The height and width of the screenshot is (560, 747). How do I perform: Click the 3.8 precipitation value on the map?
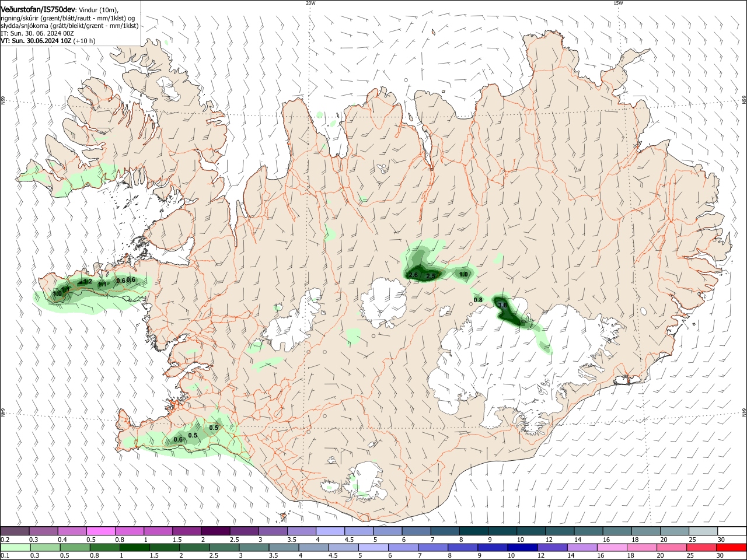(x=502, y=305)
